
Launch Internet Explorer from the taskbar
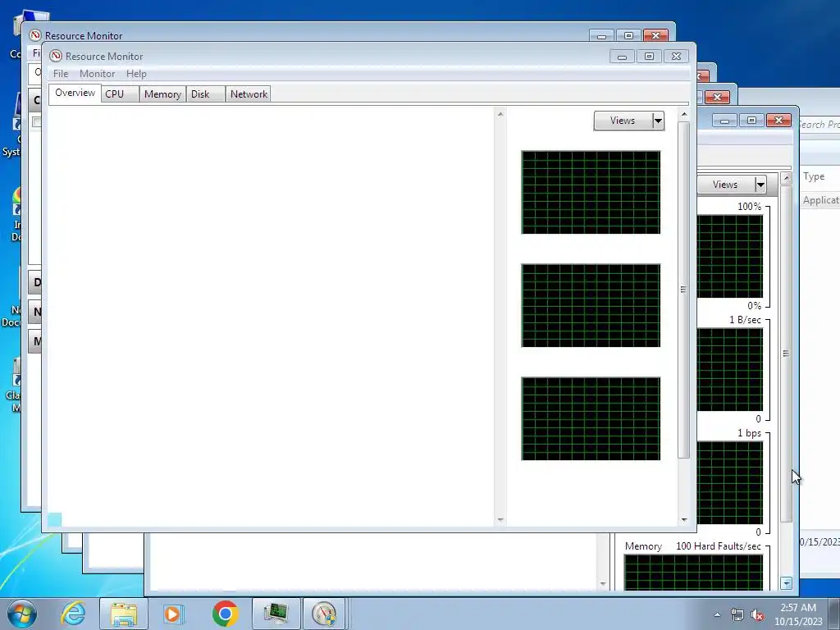pos(73,614)
